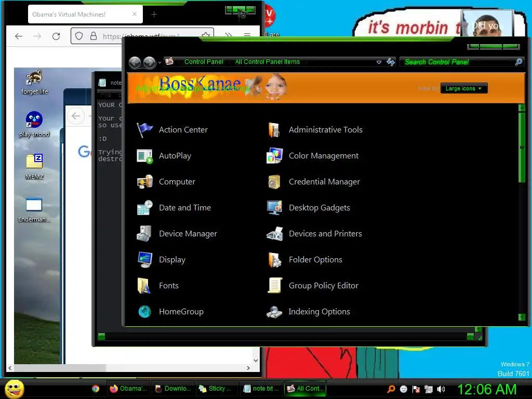Open the Indexing Options icon
Screen dimensions: 532x399
(x=274, y=312)
